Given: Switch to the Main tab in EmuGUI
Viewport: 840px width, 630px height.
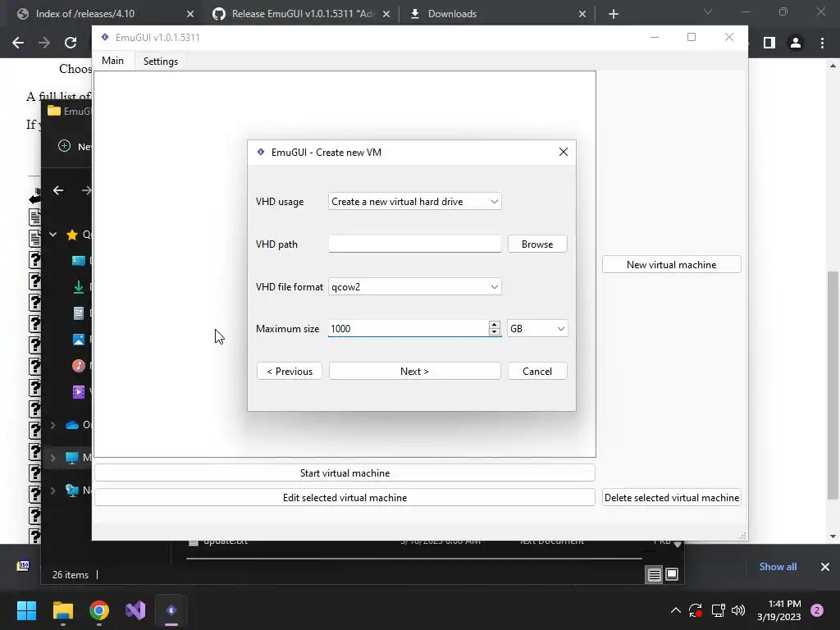Looking at the screenshot, I should coord(112,61).
